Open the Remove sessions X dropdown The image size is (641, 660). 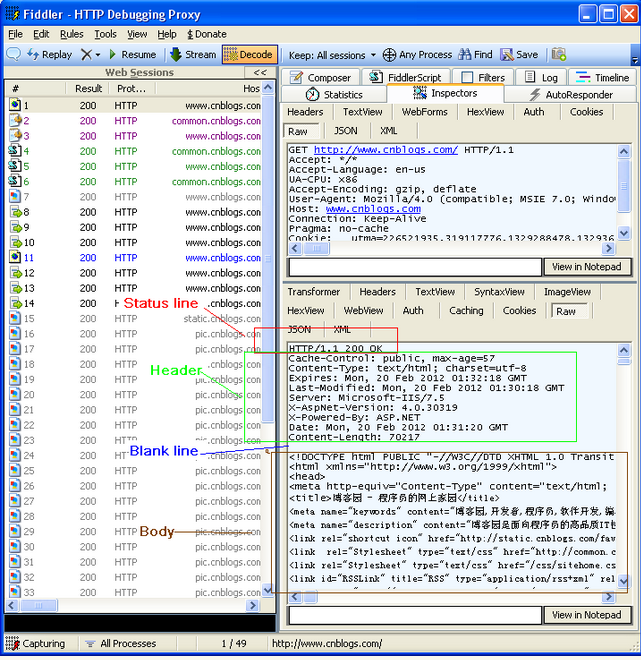click(91, 55)
